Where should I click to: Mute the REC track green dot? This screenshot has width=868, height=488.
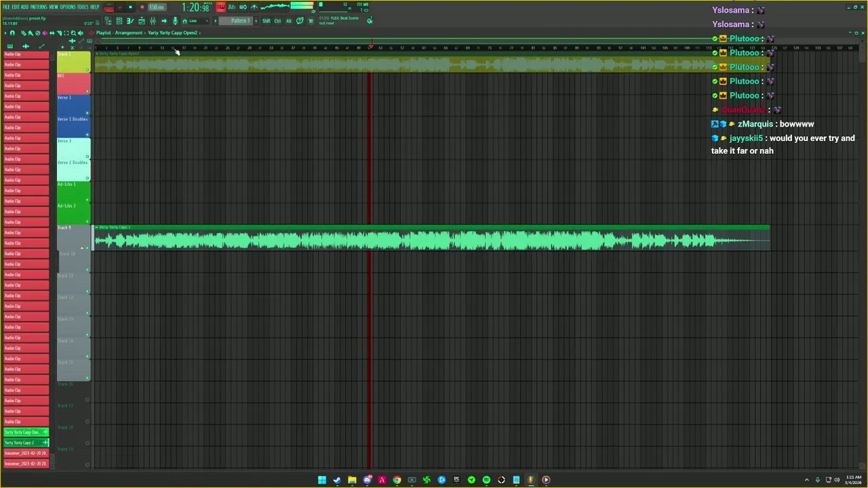point(87,91)
